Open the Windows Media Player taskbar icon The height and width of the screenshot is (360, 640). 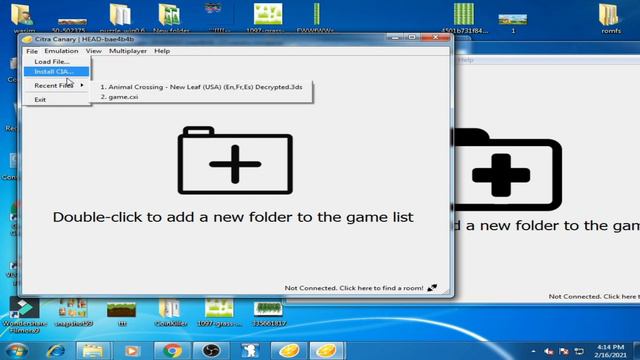[x=131, y=351]
